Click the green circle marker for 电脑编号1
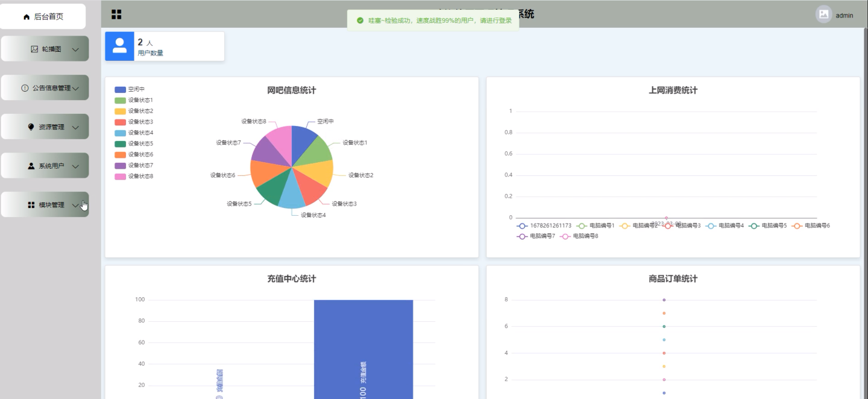Image resolution: width=868 pixels, height=399 pixels. point(582,225)
